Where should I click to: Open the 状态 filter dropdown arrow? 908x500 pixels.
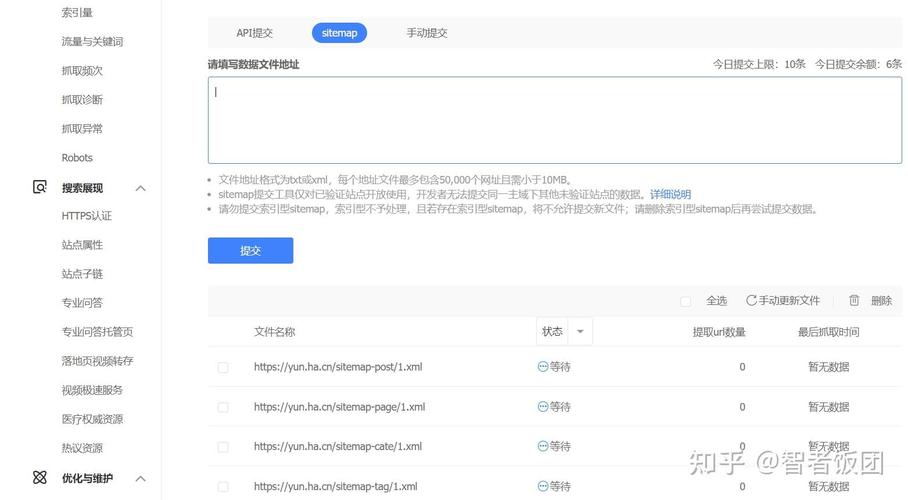580,332
